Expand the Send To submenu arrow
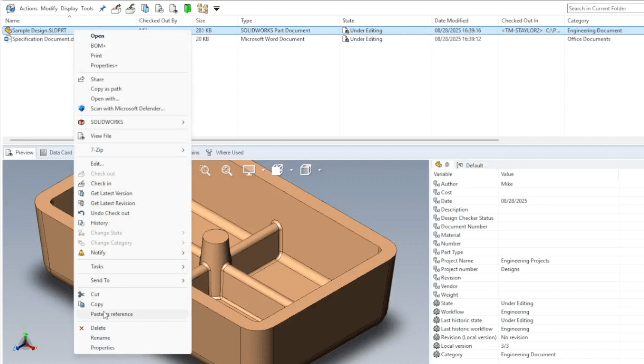 click(x=183, y=280)
